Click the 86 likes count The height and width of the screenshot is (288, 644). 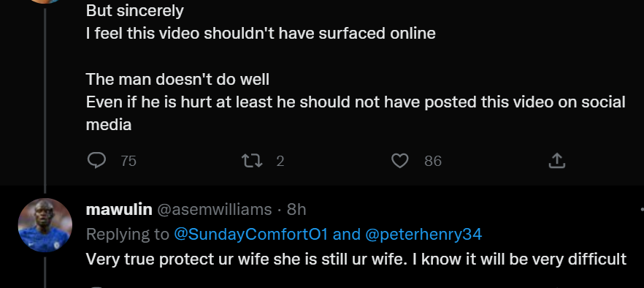[433, 161]
